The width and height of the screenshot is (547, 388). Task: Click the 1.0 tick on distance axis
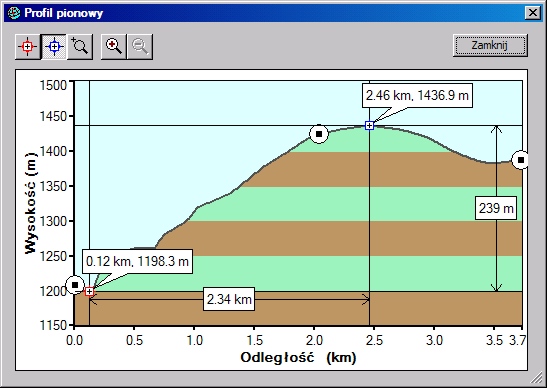pyautogui.click(x=194, y=340)
